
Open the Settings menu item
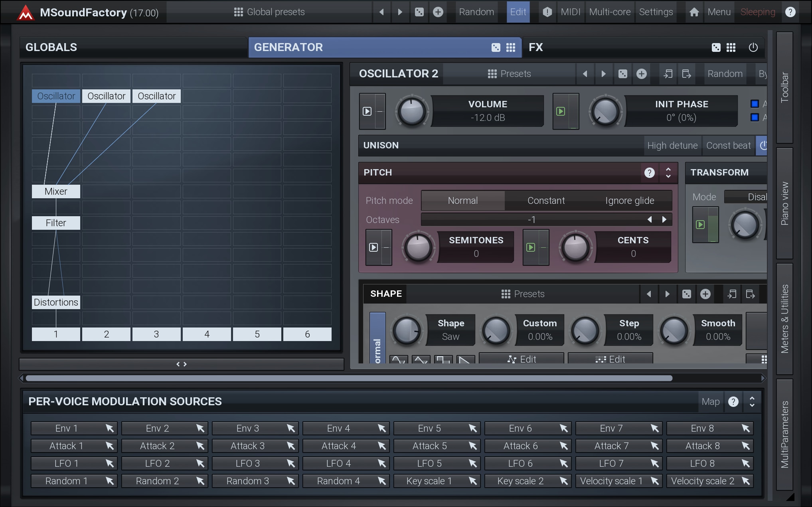click(656, 12)
